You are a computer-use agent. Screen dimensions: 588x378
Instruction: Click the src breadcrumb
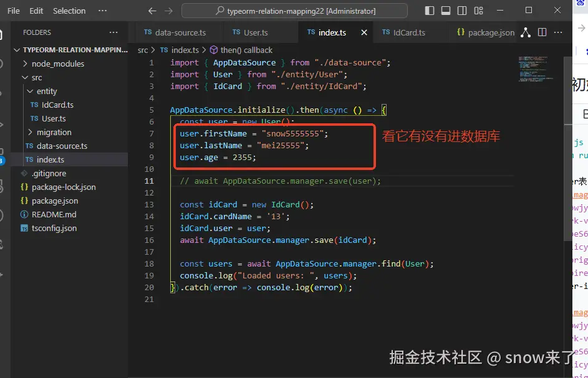point(143,50)
